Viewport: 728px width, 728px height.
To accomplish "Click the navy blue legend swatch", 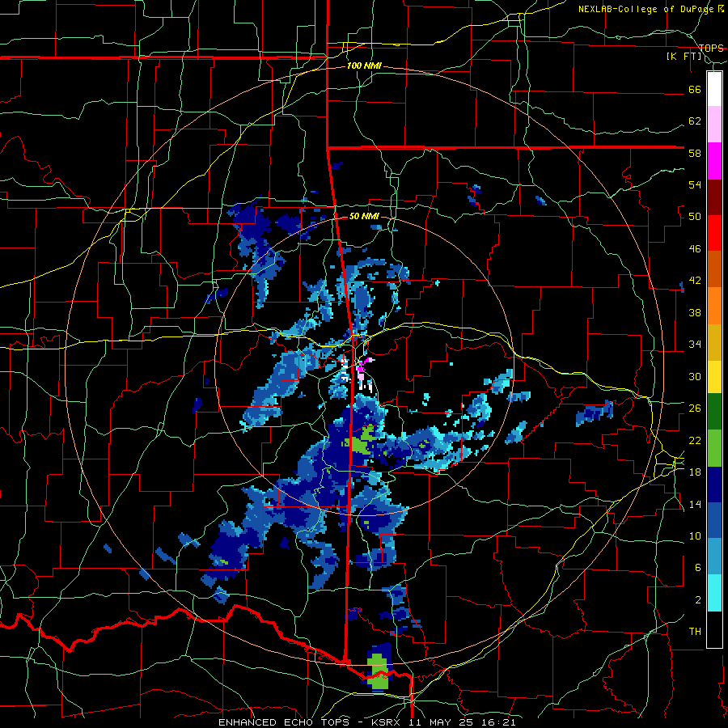I will click(714, 485).
